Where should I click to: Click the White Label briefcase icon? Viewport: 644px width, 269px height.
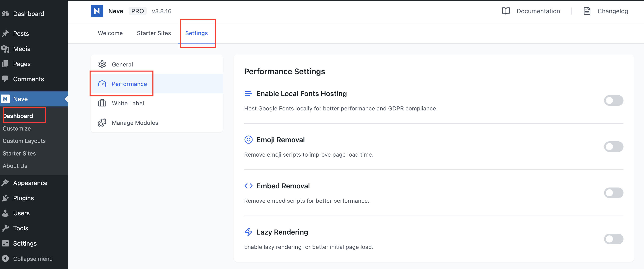point(102,103)
